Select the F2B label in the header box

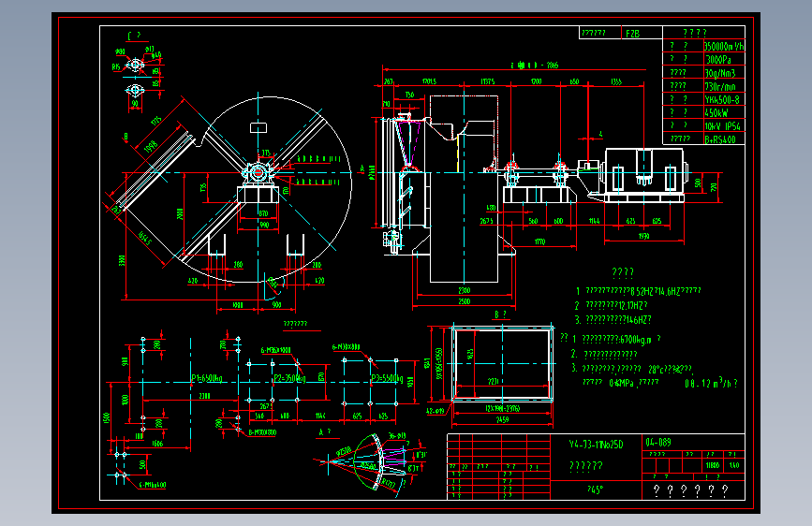point(632,34)
